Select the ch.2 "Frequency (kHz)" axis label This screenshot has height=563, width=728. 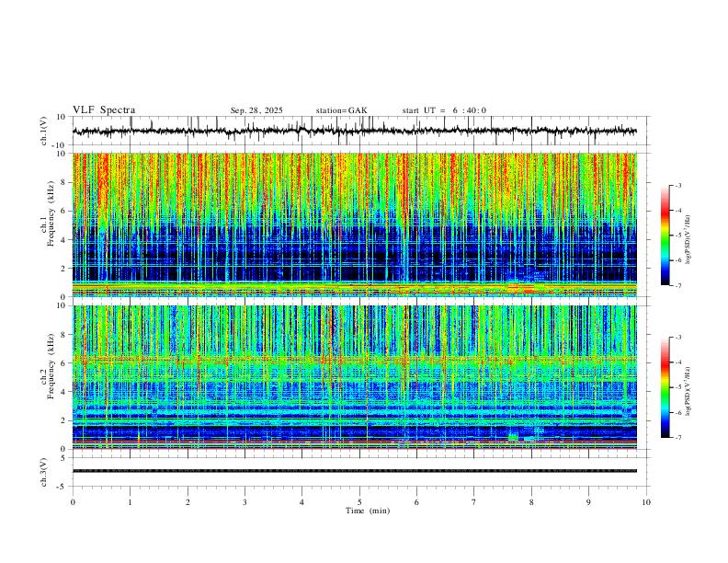(x=51, y=366)
